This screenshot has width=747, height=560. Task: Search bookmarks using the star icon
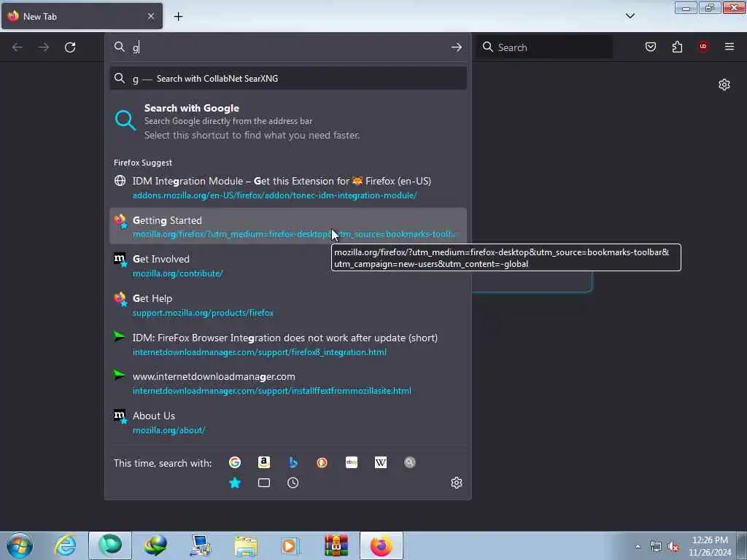coord(235,483)
